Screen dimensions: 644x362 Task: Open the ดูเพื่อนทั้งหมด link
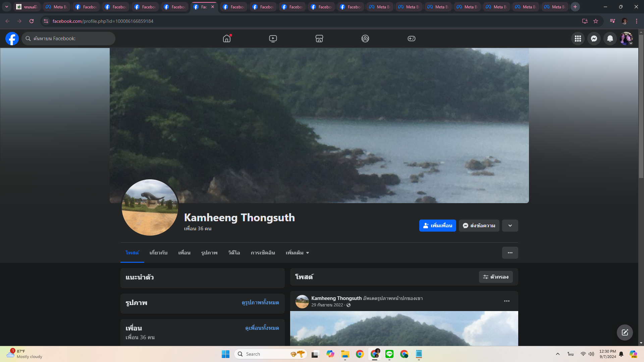[x=262, y=328]
